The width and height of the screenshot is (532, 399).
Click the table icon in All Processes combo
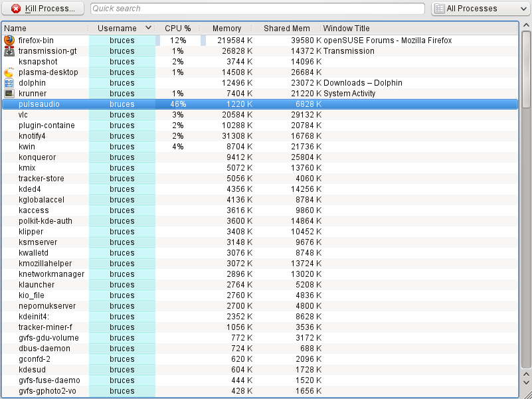440,9
